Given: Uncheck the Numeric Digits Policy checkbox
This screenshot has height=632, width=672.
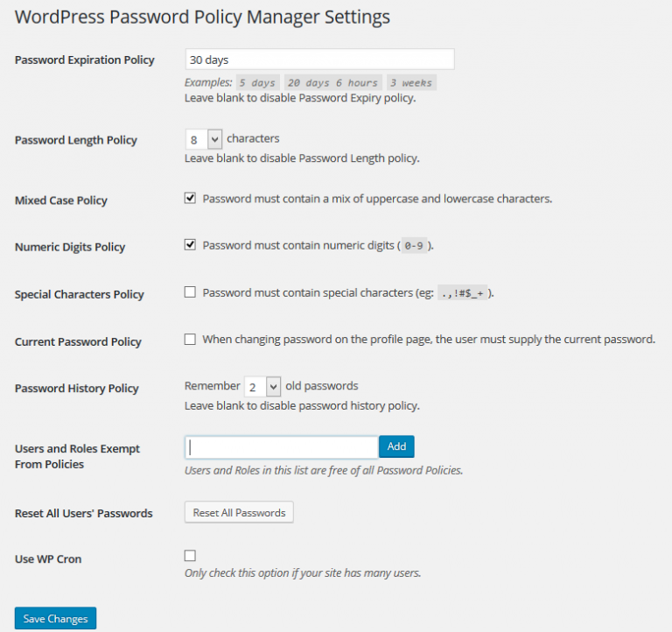Looking at the screenshot, I should (x=190, y=245).
